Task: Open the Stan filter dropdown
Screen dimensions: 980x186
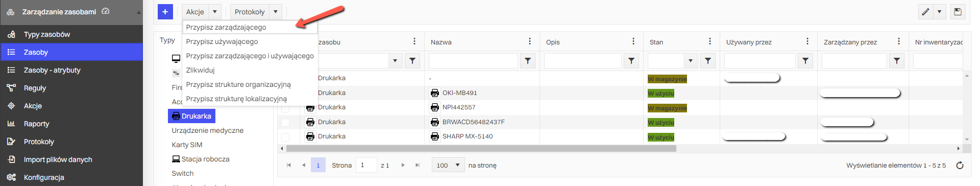Action: click(691, 61)
